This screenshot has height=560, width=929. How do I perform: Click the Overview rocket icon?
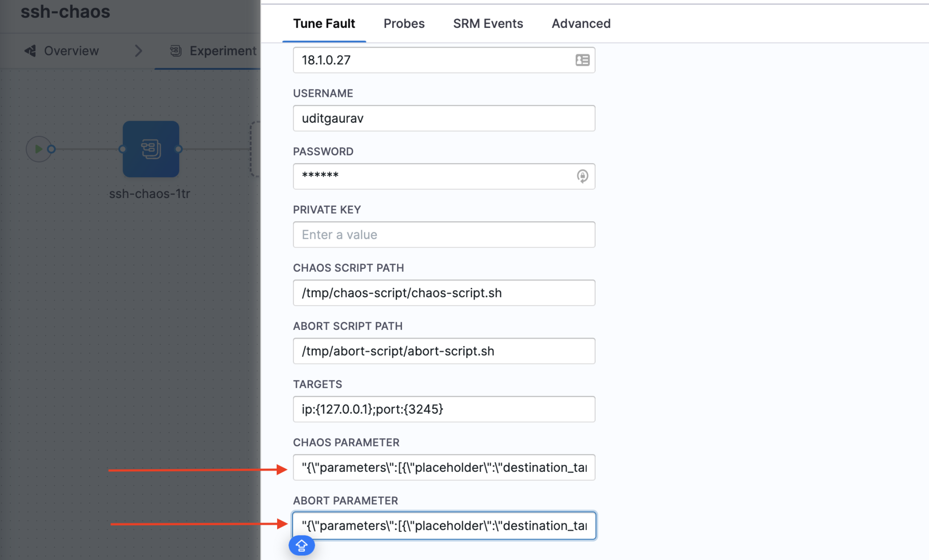(x=31, y=51)
